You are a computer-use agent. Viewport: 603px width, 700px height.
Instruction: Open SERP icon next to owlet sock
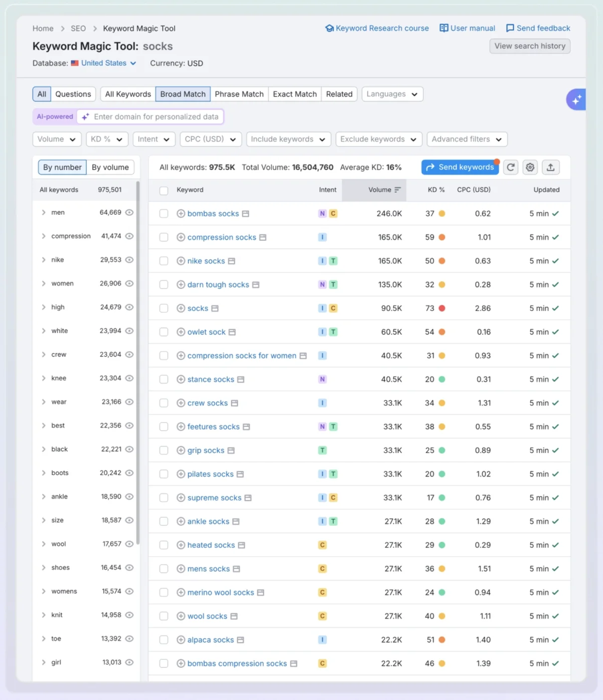tap(232, 332)
